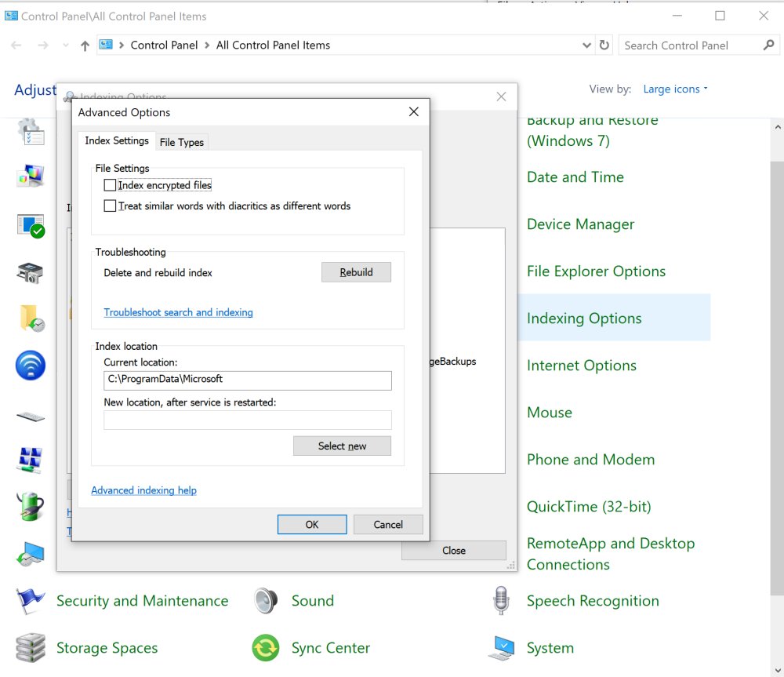The image size is (784, 677).
Task: Click the Security and Maintenance flag icon
Action: point(30,600)
